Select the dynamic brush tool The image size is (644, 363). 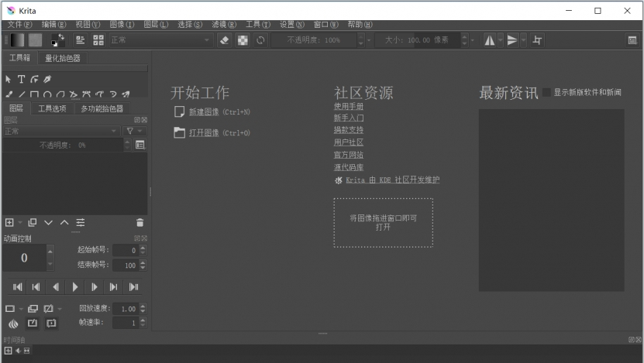[112, 94]
